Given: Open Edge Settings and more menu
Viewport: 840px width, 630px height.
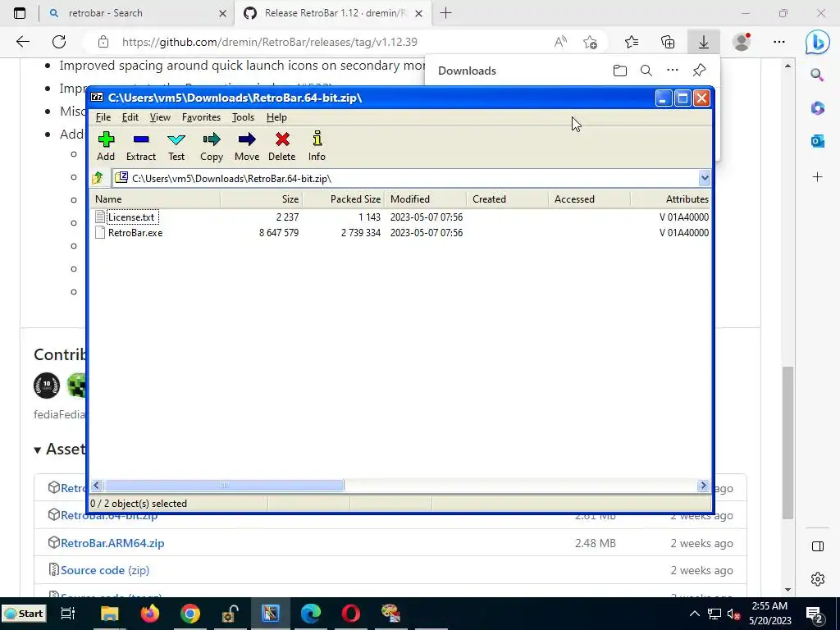Looking at the screenshot, I should tap(779, 42).
